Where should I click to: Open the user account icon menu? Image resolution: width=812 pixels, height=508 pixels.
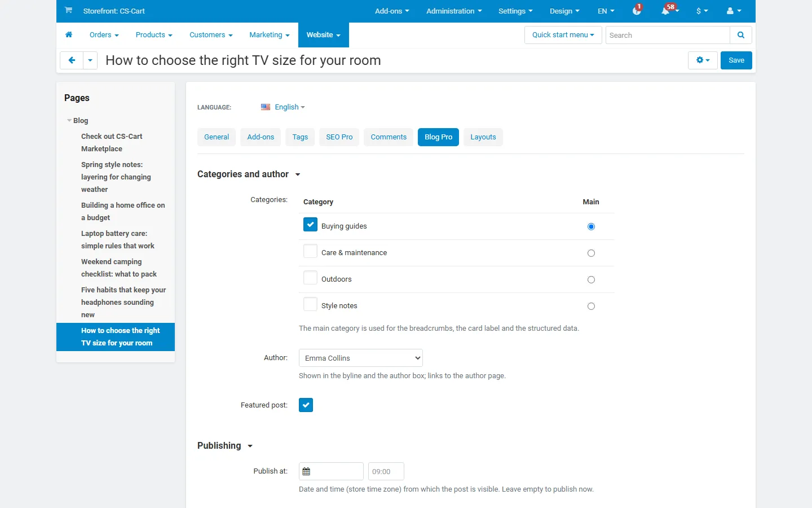click(734, 11)
